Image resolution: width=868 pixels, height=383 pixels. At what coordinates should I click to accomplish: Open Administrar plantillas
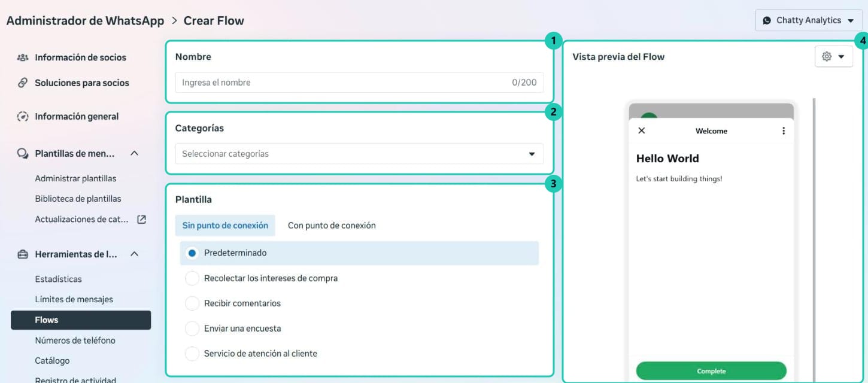(x=75, y=178)
